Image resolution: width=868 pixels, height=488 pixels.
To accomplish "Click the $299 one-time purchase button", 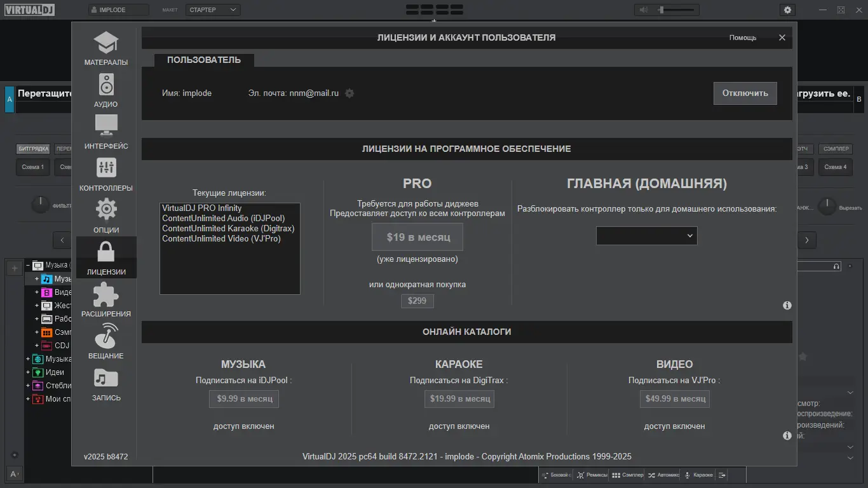I will pos(417,301).
